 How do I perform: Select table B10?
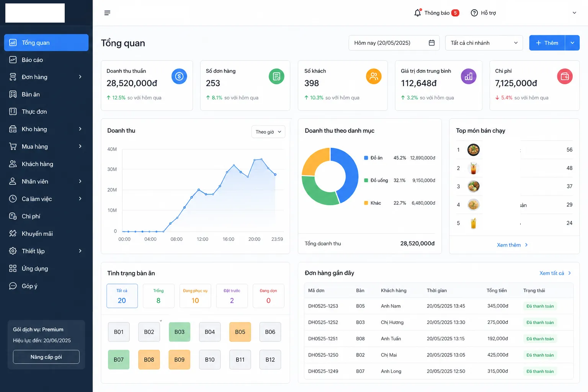coord(210,359)
